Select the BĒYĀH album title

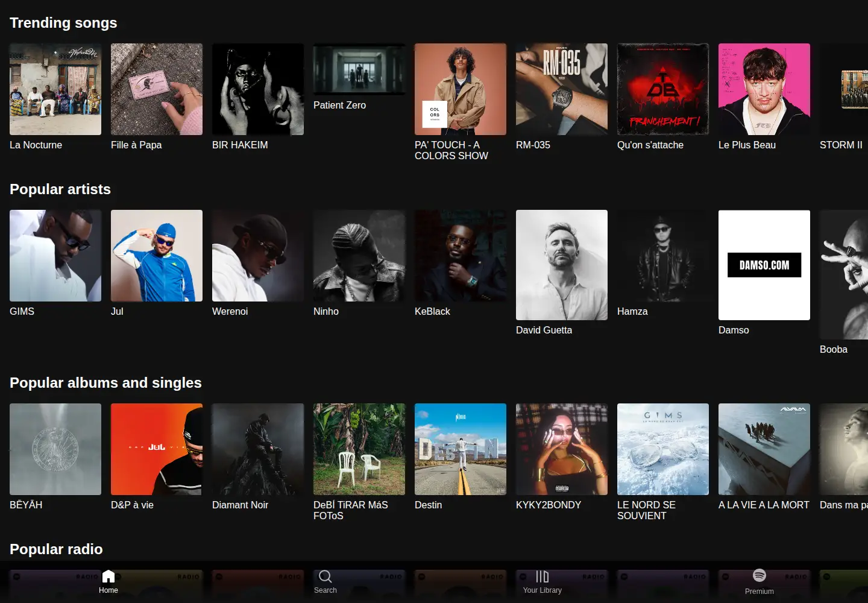click(x=26, y=505)
